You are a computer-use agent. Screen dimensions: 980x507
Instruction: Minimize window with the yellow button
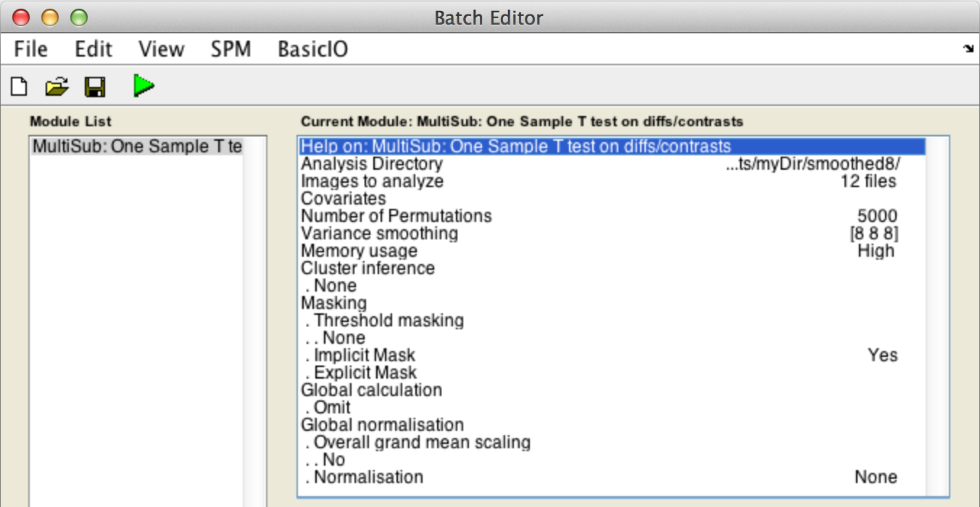(x=50, y=17)
